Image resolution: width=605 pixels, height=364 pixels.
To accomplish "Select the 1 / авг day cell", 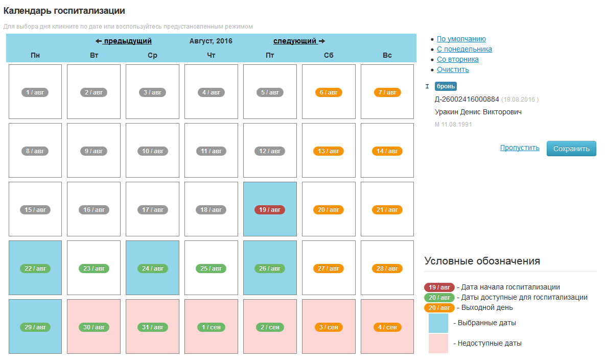I will pyautogui.click(x=35, y=92).
